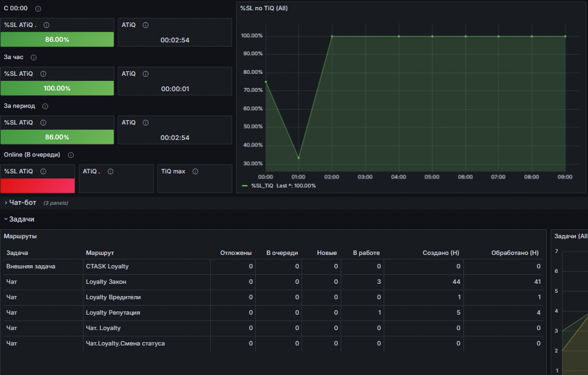588x375 pixels.
Task: Sort table by "Обработано (Н)" column header
Action: (514, 253)
